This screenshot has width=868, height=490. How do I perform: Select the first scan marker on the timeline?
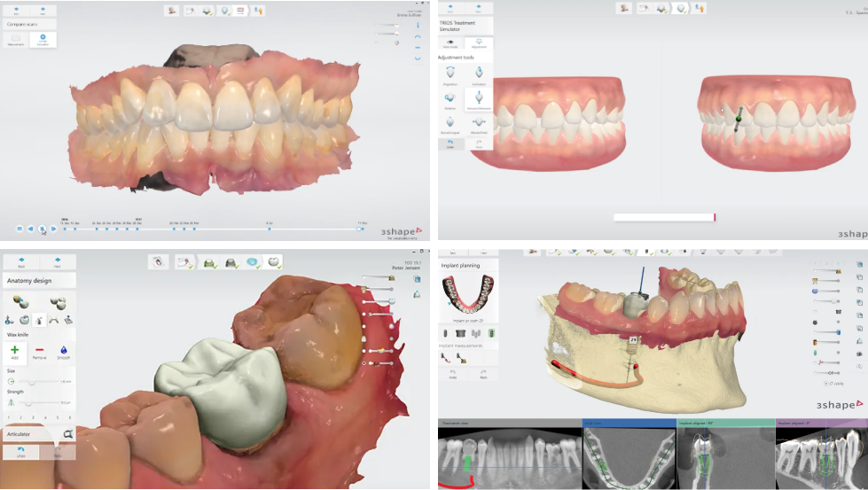click(x=65, y=229)
